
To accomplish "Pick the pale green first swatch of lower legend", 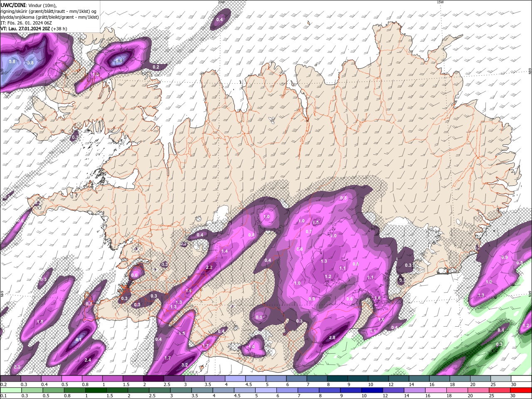I will pyautogui.click(x=11, y=390).
